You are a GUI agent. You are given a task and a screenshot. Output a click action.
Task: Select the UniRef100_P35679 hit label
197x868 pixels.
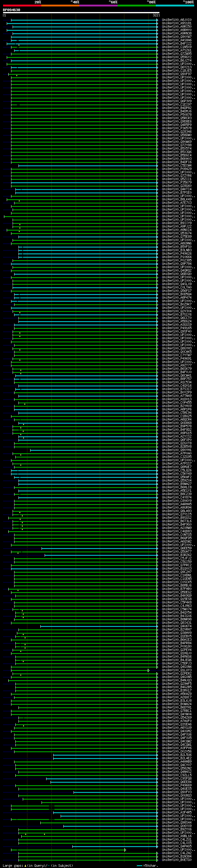point(177,183)
